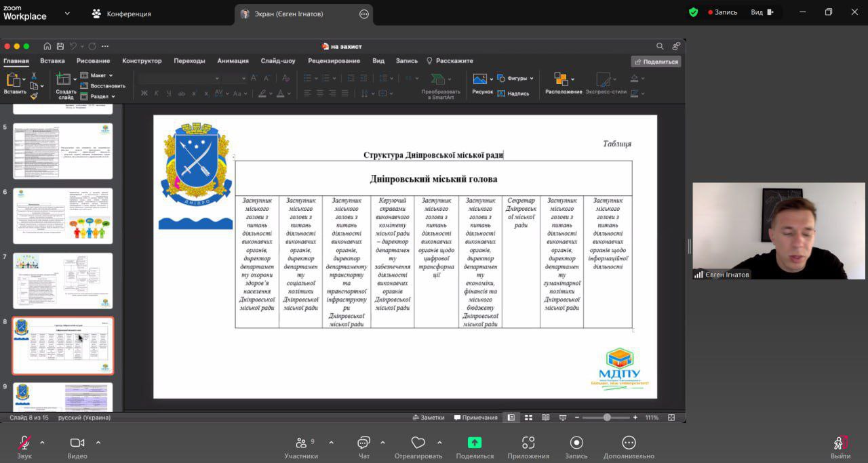Open the Zoom Чат panel
Screen dimensions: 868x463
[364, 443]
